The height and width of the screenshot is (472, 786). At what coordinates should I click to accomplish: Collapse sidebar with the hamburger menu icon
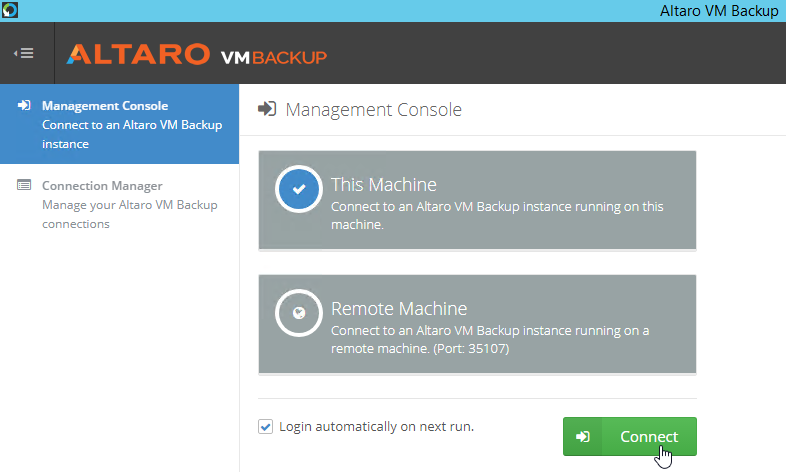(24, 53)
